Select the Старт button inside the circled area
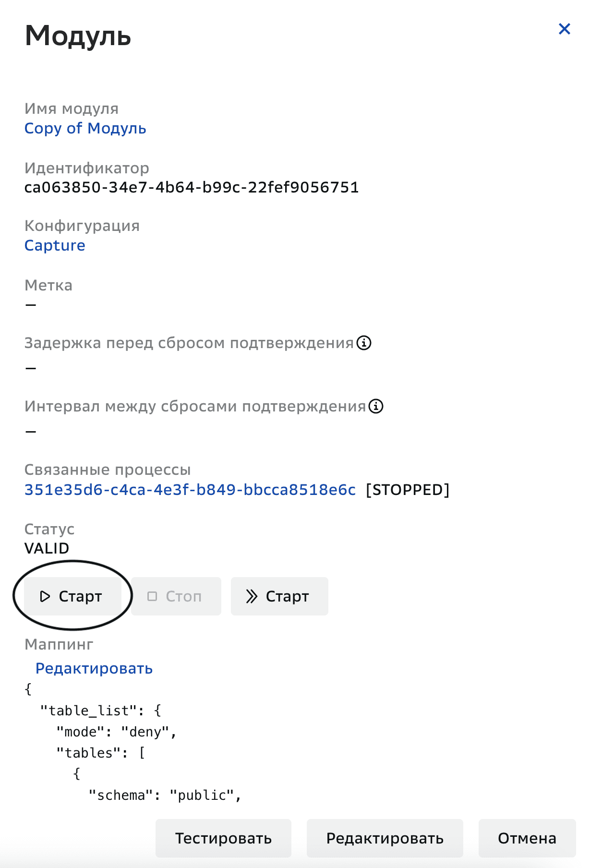This screenshot has height=868, width=602. pyautogui.click(x=72, y=596)
